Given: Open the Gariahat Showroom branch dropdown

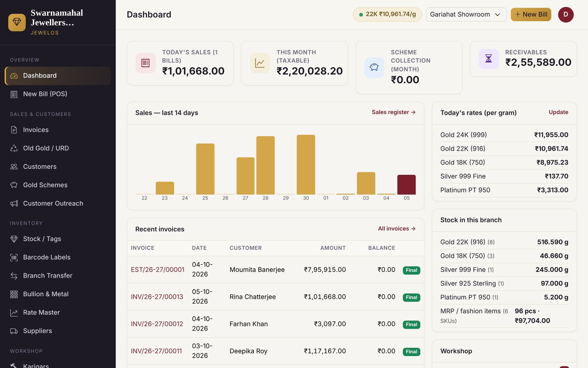Looking at the screenshot, I should pyautogui.click(x=466, y=14).
